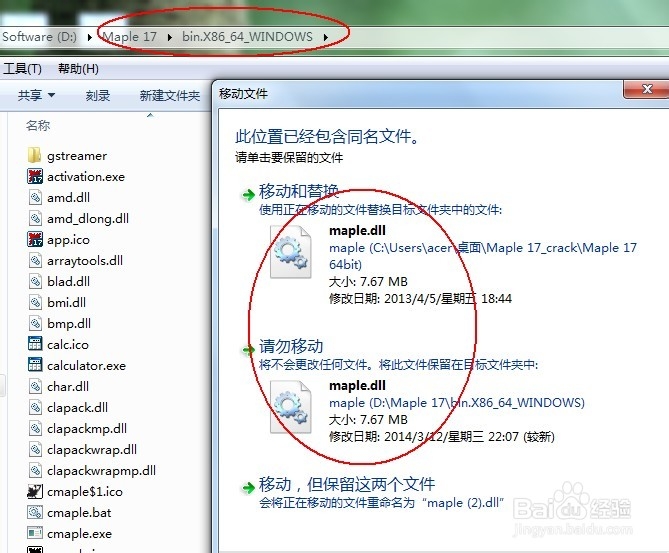Click the clapackwrapmp.dll file icon
Screen dimensions: 669x553
point(35,470)
